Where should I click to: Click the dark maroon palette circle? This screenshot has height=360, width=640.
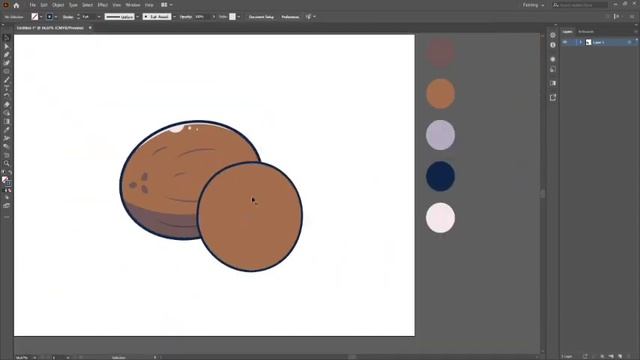pos(440,53)
